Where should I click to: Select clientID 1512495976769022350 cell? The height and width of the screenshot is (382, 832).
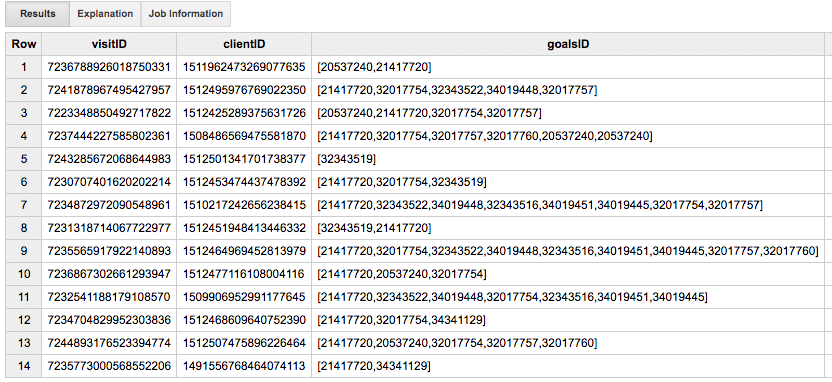click(x=244, y=90)
